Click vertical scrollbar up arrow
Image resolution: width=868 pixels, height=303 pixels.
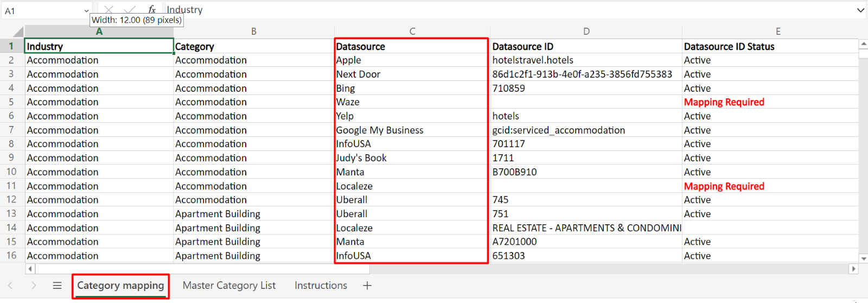point(864,43)
